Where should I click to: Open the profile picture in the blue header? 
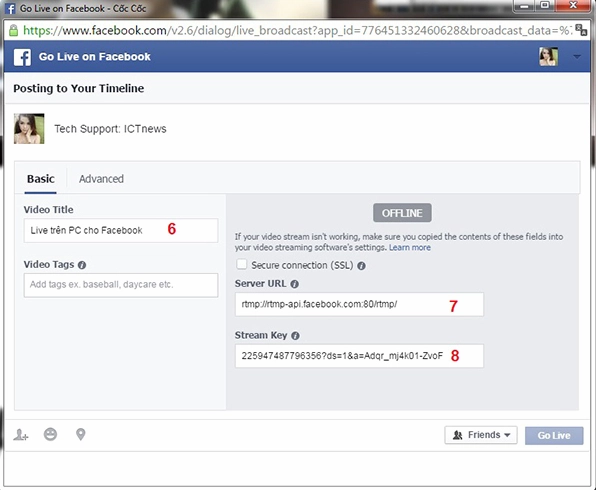[548, 57]
